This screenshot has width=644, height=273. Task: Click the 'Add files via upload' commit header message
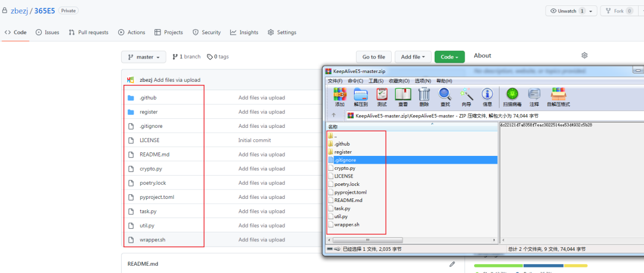(x=177, y=80)
